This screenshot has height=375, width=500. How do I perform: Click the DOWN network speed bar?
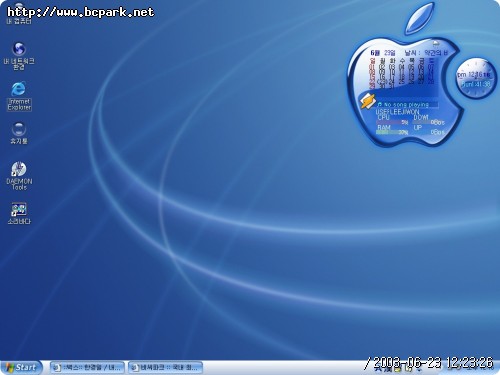pyautogui.click(x=429, y=122)
